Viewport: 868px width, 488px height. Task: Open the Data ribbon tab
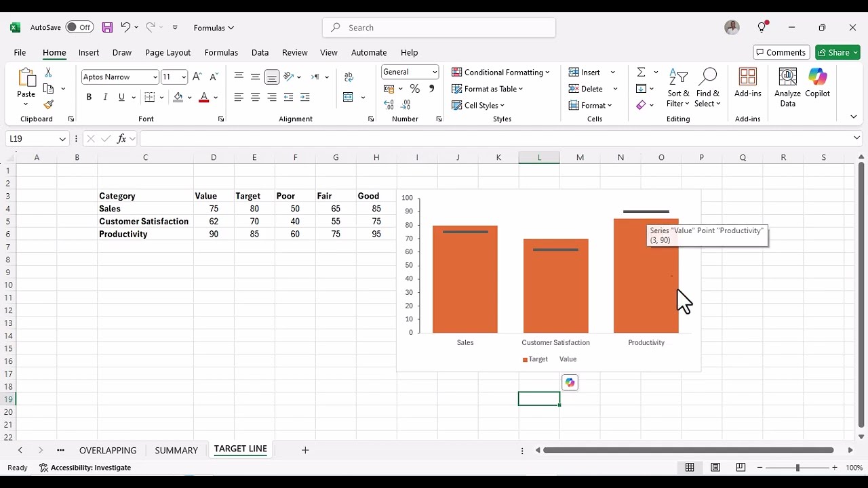(x=260, y=52)
